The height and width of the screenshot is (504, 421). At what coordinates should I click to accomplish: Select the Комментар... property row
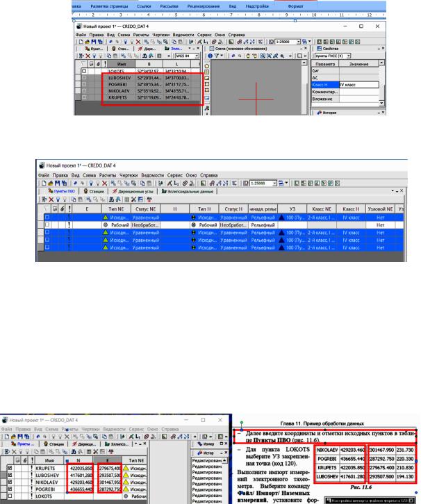click(x=345, y=92)
